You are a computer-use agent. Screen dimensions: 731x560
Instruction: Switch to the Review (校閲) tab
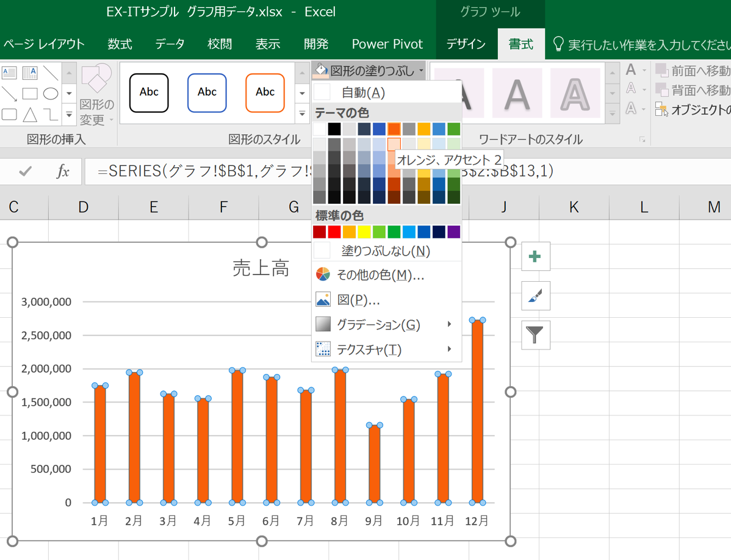[220, 45]
